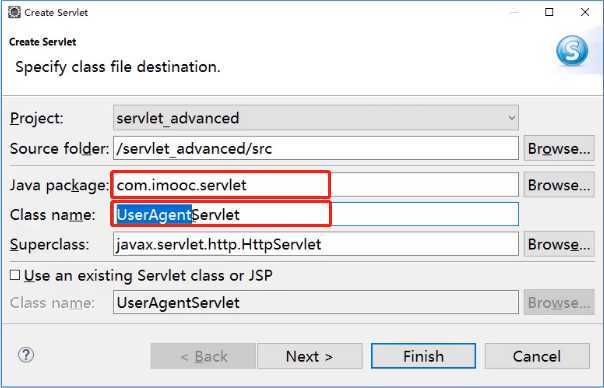Click the Superclass HttpServlet input field
Image resolution: width=604 pixels, height=388 pixels.
pos(316,244)
